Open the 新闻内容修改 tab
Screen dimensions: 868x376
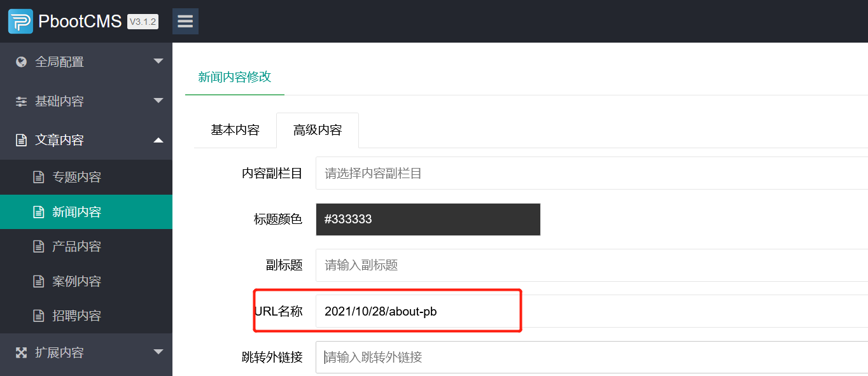point(234,76)
